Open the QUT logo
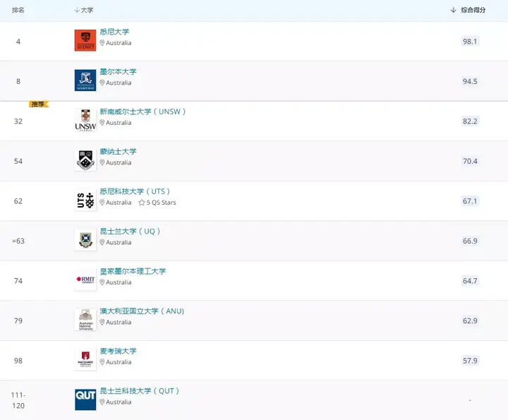This screenshot has width=508, height=420. click(x=85, y=400)
